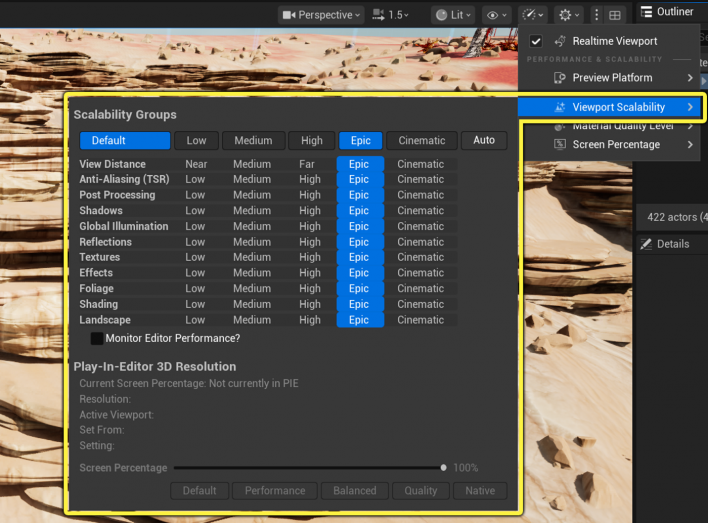Click the Performance screen percentage preset
The image size is (708, 523).
pyautogui.click(x=275, y=490)
